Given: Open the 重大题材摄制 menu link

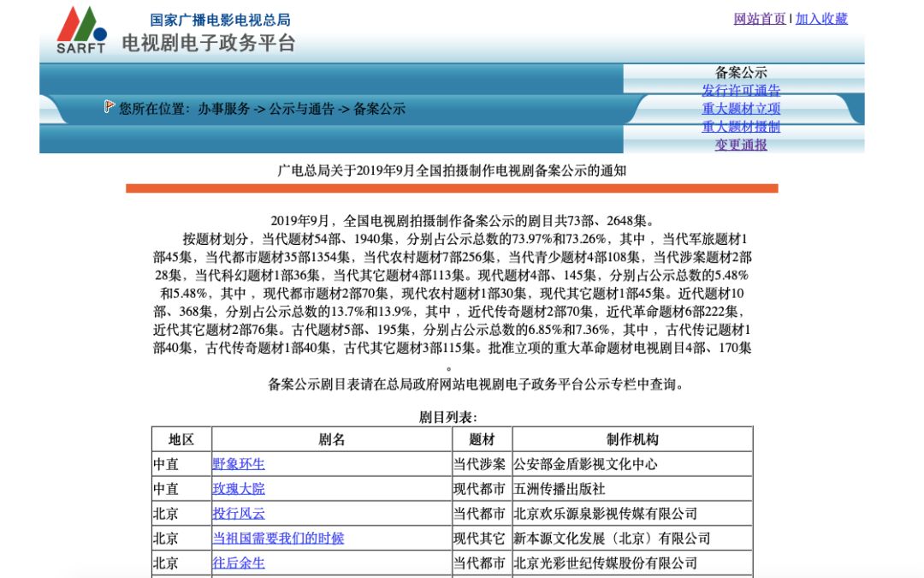Looking at the screenshot, I should [741, 127].
